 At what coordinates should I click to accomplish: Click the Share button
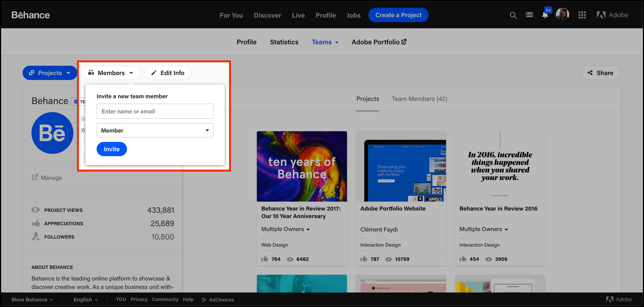pos(600,73)
